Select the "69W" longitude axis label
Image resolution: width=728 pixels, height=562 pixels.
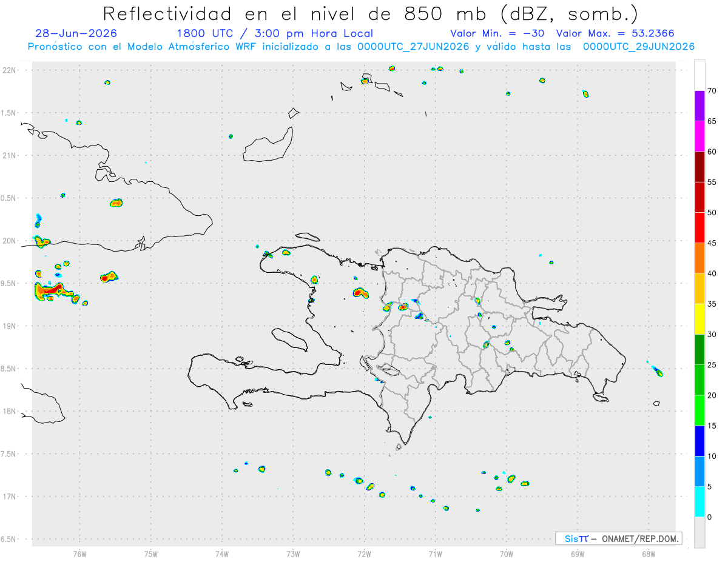[578, 554]
